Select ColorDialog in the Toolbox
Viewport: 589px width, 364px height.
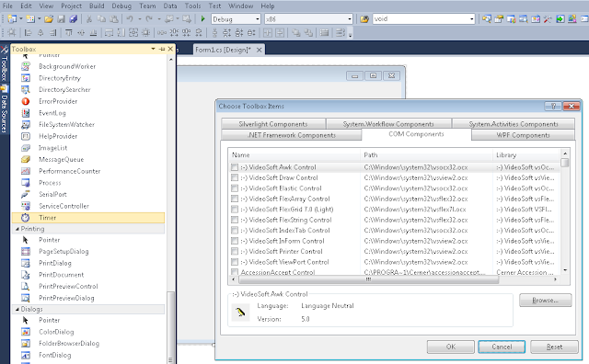click(88, 332)
